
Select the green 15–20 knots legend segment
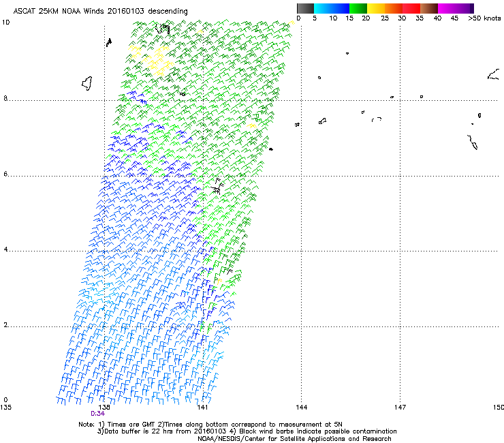(358, 8)
